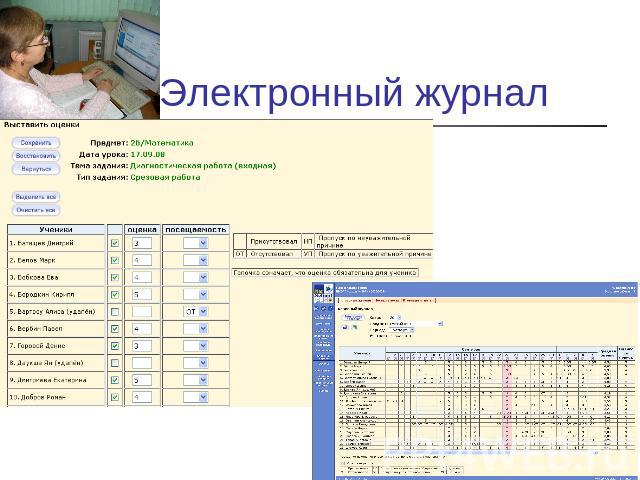
Task: Click the Ученики column header
Action: click(56, 229)
